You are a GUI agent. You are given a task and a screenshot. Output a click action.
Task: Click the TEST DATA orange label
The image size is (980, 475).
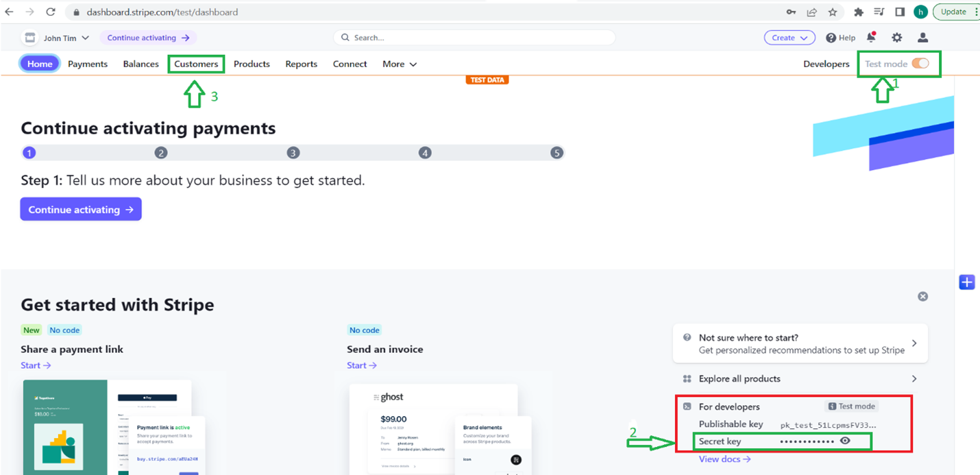[x=487, y=80]
